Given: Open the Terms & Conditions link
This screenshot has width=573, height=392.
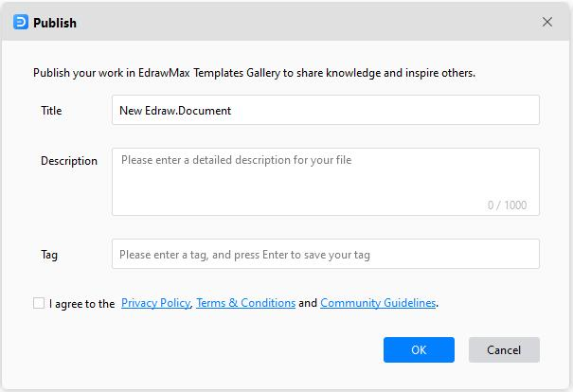Looking at the screenshot, I should 245,303.
